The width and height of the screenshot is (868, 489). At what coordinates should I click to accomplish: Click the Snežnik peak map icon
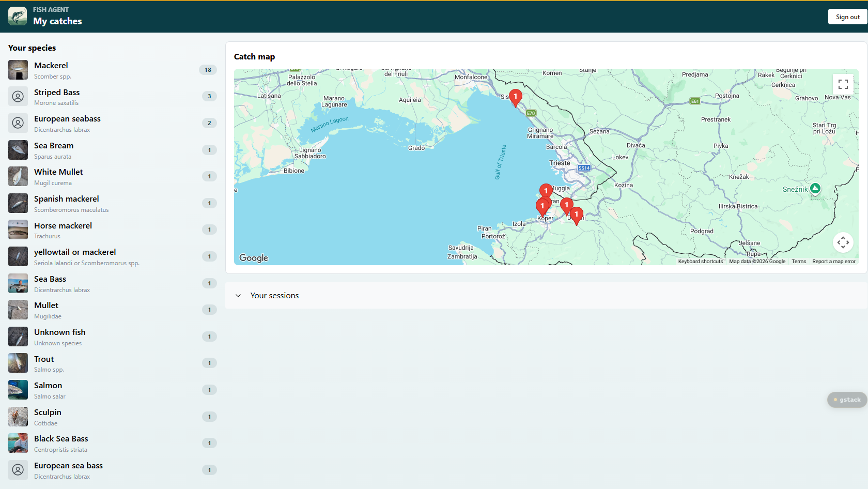coord(815,189)
